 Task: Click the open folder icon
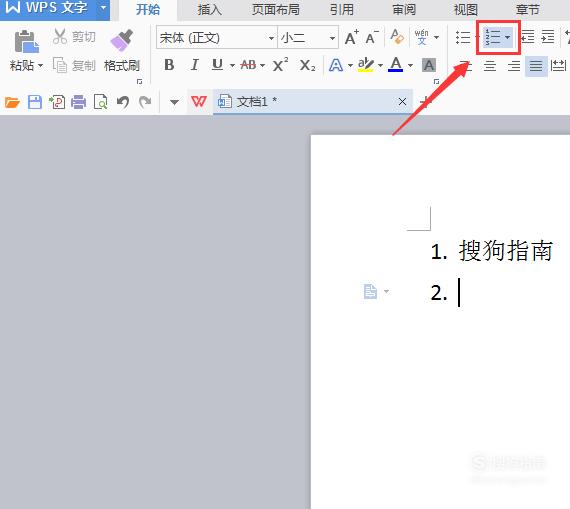click(x=12, y=102)
